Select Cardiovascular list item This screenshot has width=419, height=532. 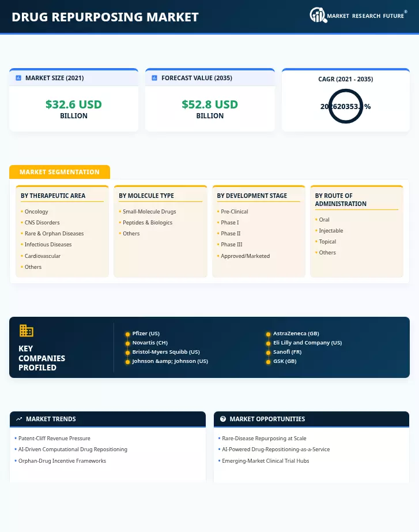(43, 256)
